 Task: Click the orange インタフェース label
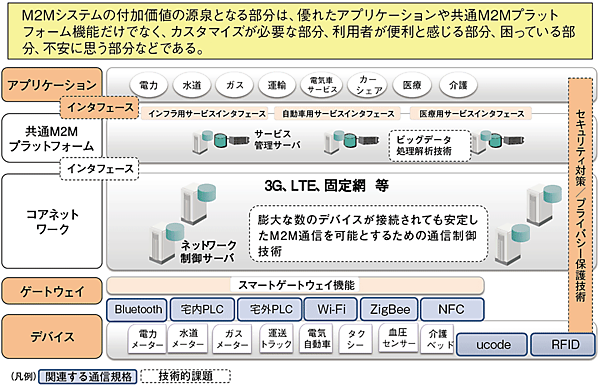tap(99, 107)
